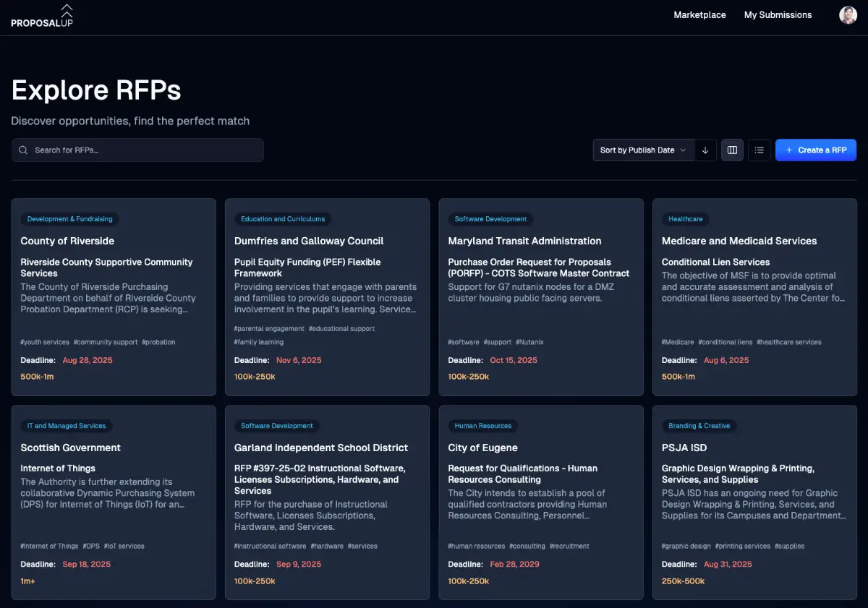Open My Submissions page
This screenshot has height=608, width=868.
(778, 15)
